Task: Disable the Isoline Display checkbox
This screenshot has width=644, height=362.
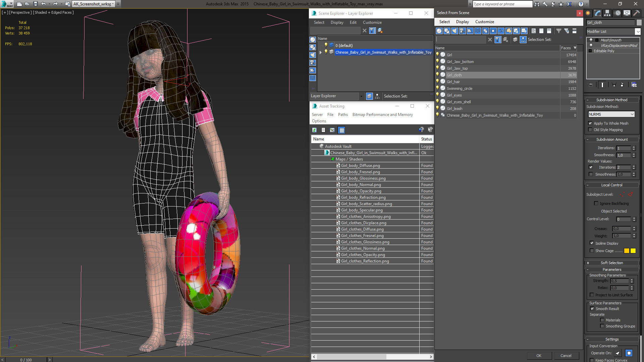Action: tap(592, 243)
